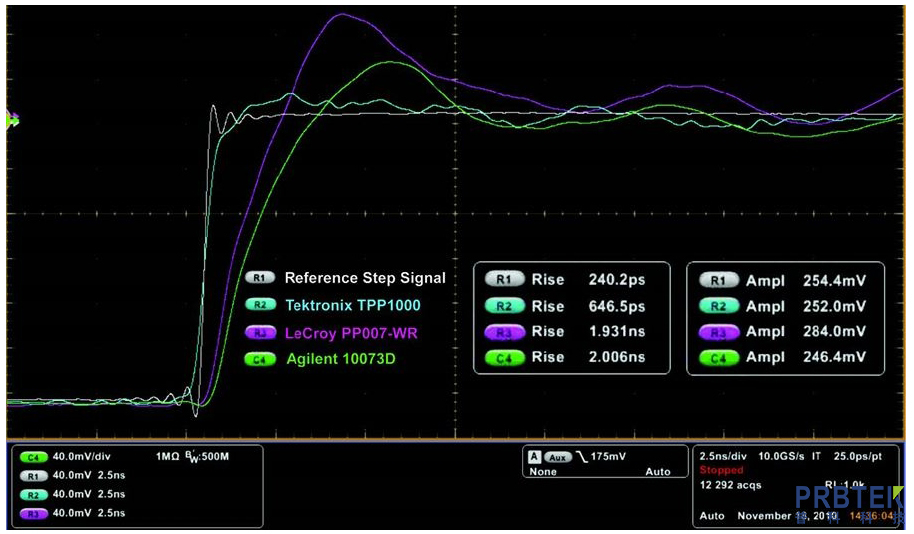Viewport: 914px width, 534px height.
Task: Click the C4 badge beside Ampl 246.4mV
Action: pyautogui.click(x=717, y=357)
